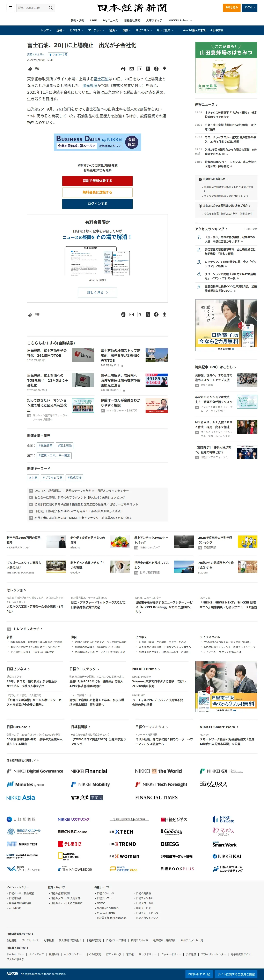Image resolution: width=264 pixels, height=980 pixels.
Task: Click the magnifier search icon
Action: coord(50,8)
